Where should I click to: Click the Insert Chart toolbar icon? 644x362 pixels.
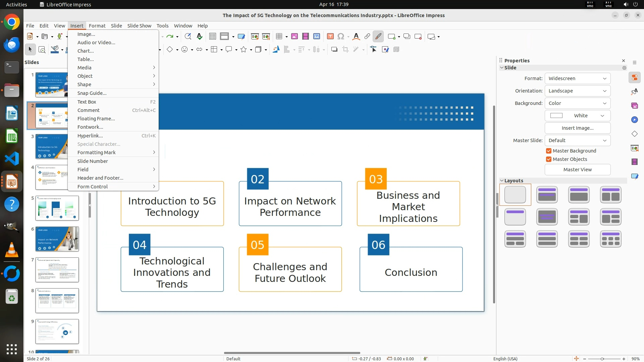[x=316, y=37]
